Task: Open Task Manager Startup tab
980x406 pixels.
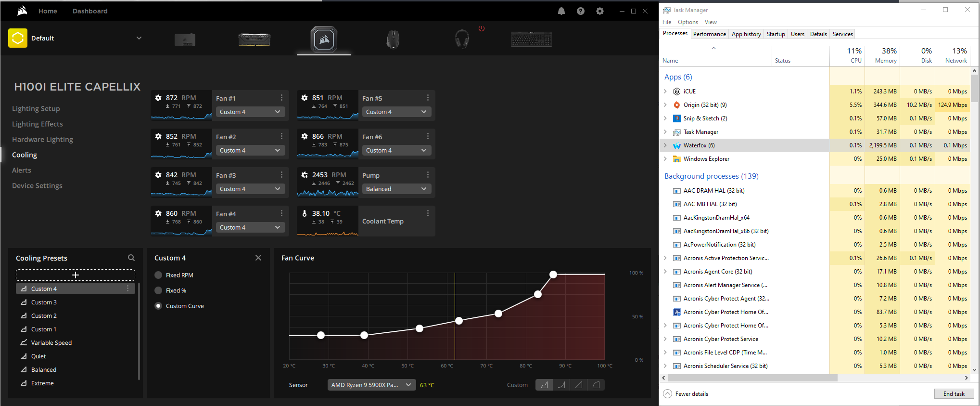Action: coord(776,34)
